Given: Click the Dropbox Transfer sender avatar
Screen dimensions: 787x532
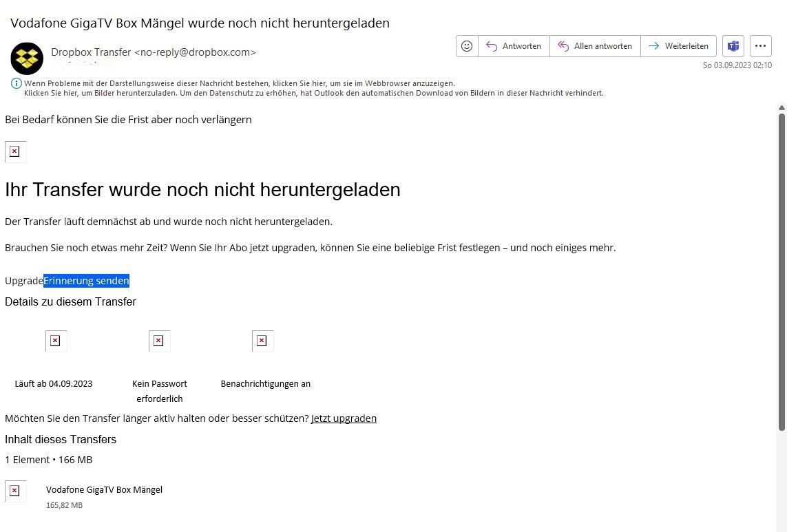Looking at the screenshot, I should click(x=27, y=58).
